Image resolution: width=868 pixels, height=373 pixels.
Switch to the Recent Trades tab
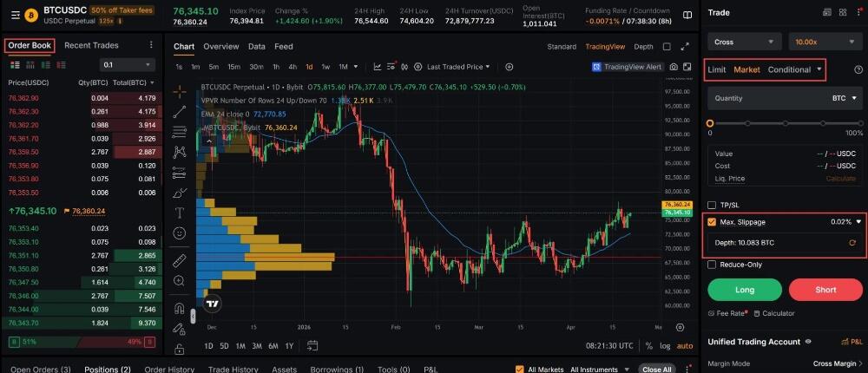pyautogui.click(x=91, y=45)
